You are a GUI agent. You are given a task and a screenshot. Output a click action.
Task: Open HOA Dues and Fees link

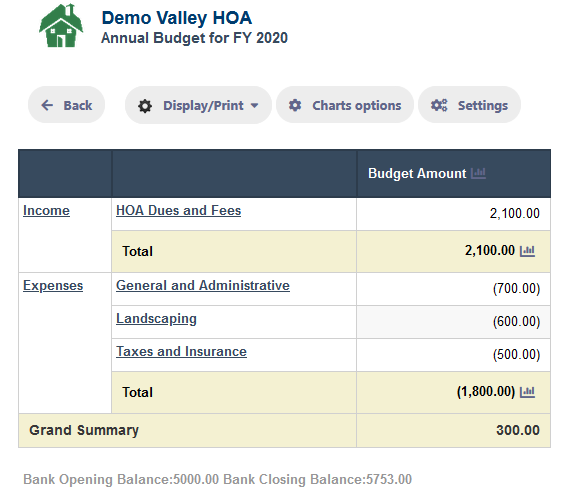(178, 210)
